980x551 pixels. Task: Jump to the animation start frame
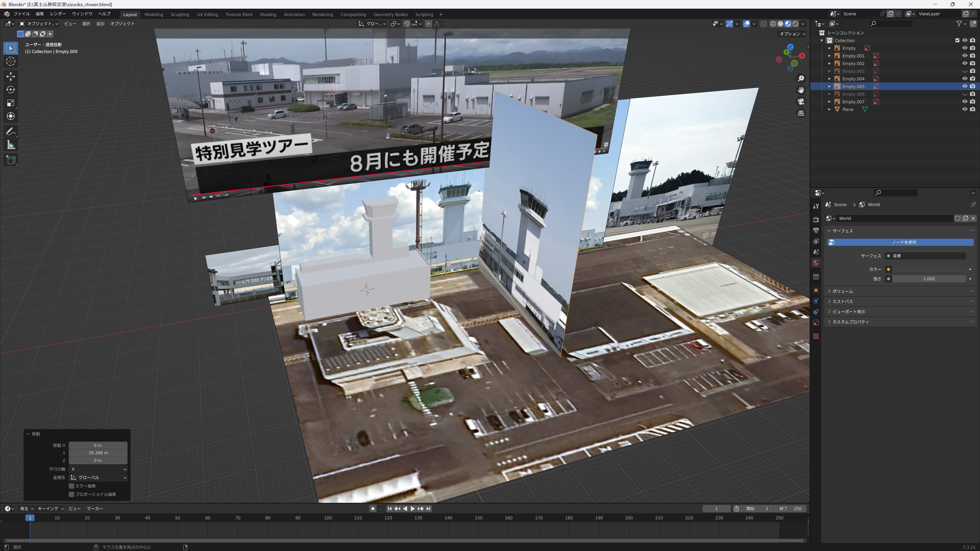click(389, 509)
